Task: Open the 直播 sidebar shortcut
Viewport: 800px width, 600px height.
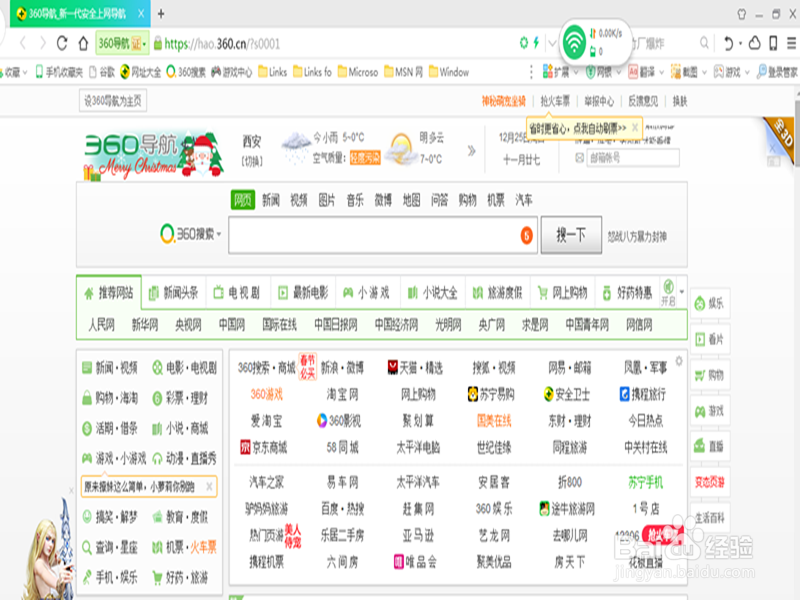Action: click(x=710, y=446)
